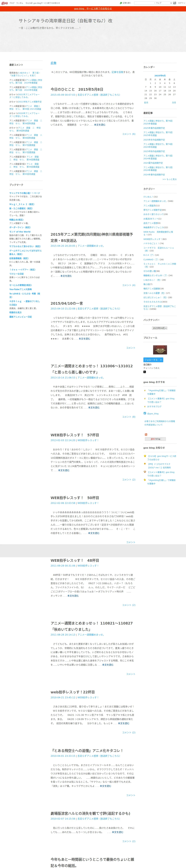Open post date link 2013-10-14 21:06:53

pyautogui.click(x=63, y=378)
